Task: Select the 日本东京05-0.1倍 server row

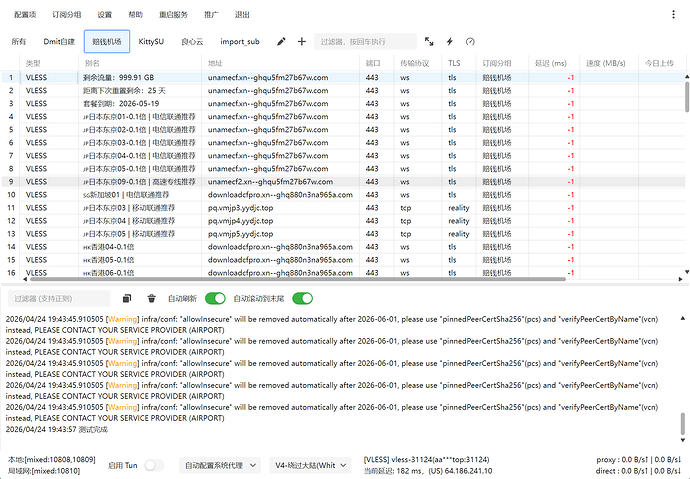Action: (x=342, y=169)
